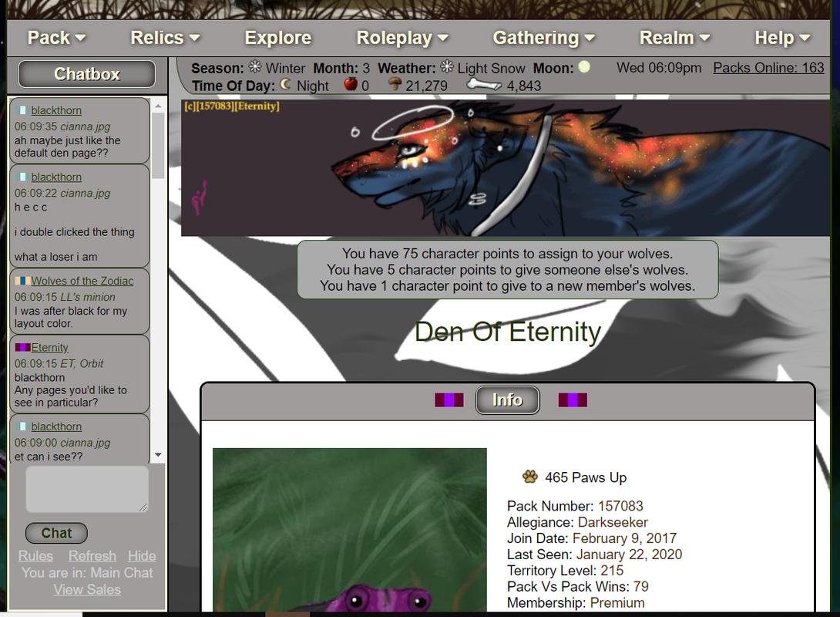The width and height of the screenshot is (840, 617).
Task: Click the 75 character points message line
Action: [x=507, y=254]
